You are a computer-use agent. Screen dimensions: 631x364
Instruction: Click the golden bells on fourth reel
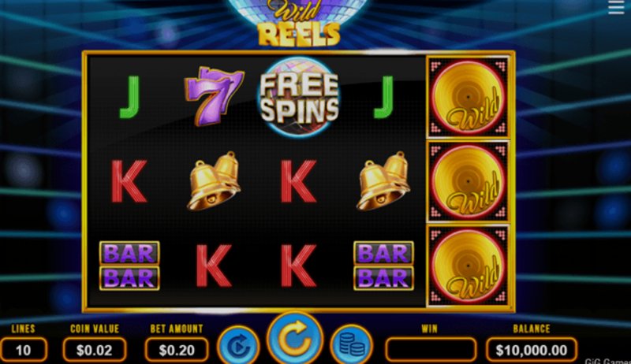coord(383,180)
